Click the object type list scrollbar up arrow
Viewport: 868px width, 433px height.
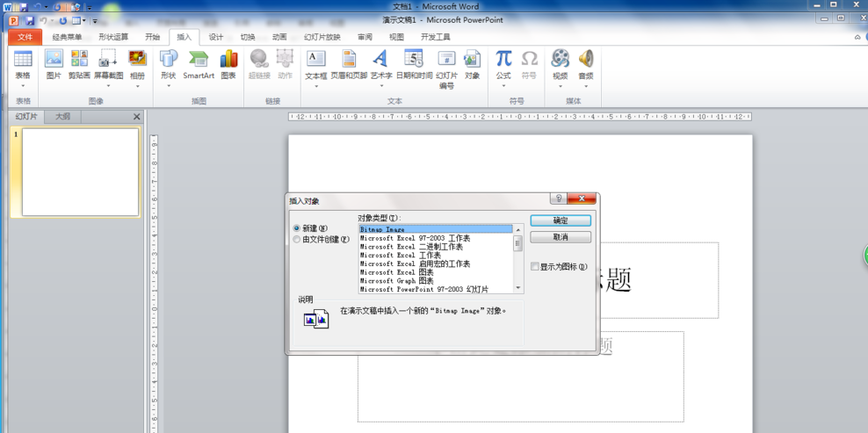[518, 229]
